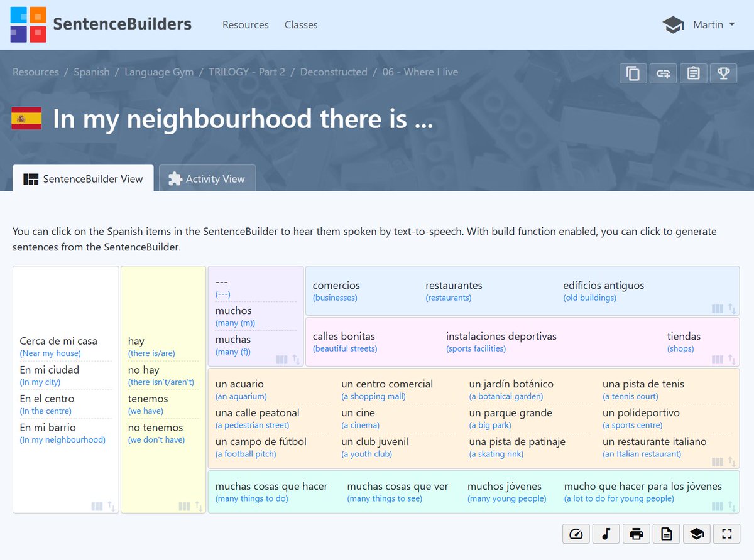Viewport: 754px width, 560px height.
Task: Switch to the SentenceBuilder View tab
Action: tap(83, 179)
